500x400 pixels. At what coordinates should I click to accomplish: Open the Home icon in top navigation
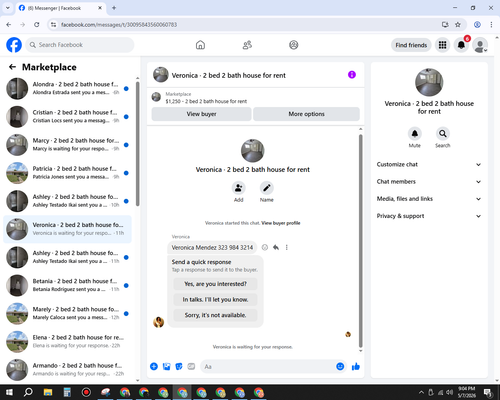pyautogui.click(x=200, y=45)
